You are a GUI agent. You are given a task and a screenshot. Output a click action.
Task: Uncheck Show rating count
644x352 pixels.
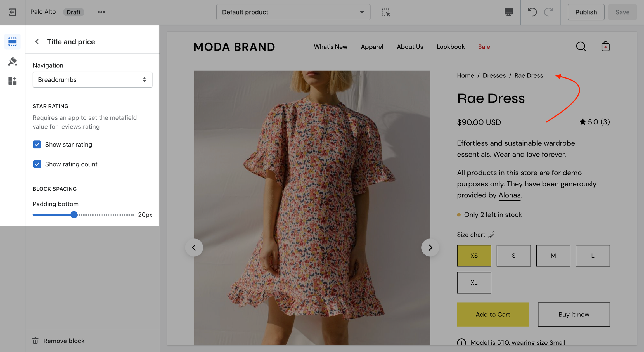coord(37,164)
